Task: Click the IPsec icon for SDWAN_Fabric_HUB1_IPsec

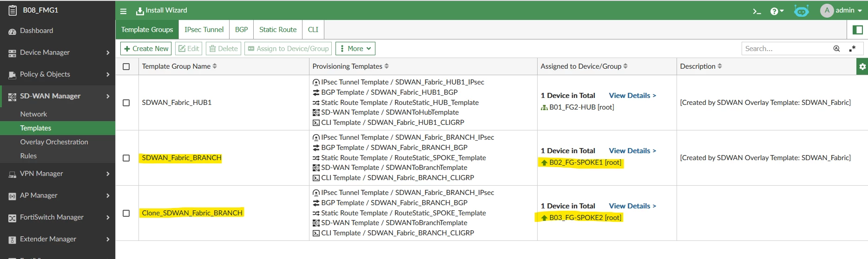Action: coord(316,83)
